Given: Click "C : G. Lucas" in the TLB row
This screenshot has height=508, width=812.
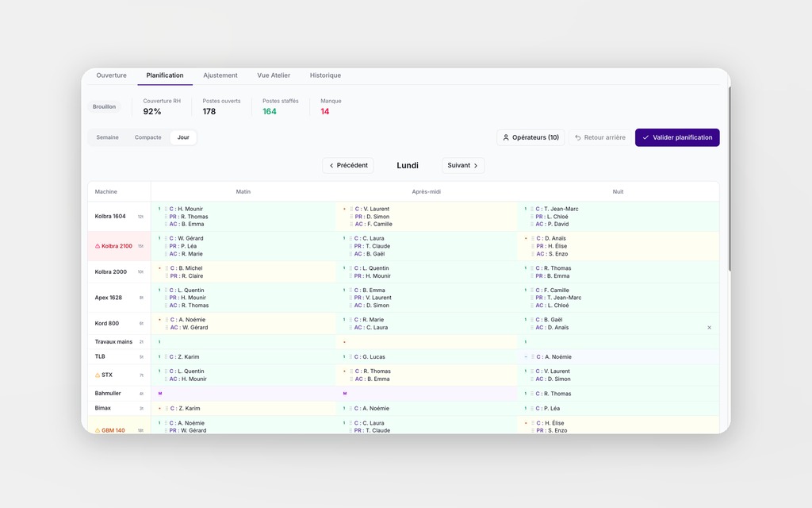Looking at the screenshot, I should [370, 356].
